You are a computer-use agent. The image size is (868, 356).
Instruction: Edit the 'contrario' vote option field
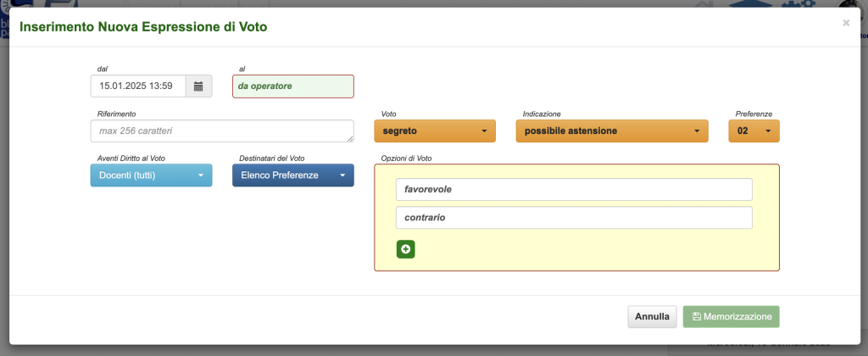[574, 218]
